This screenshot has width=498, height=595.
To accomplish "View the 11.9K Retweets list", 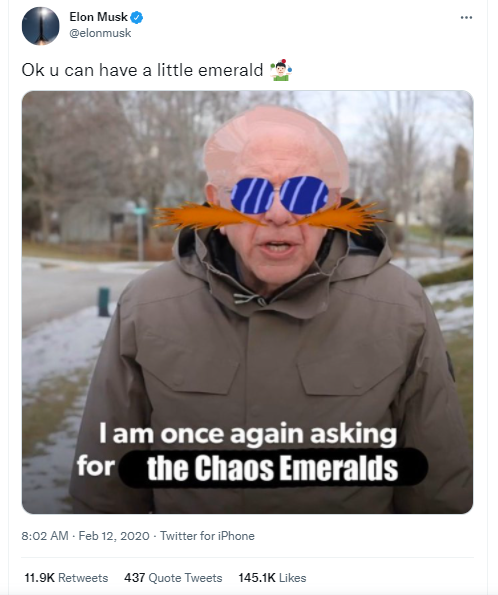I will 66,578.
